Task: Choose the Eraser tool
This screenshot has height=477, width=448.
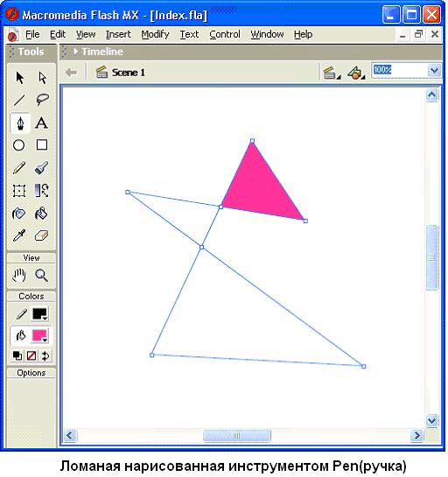Action: (42, 235)
